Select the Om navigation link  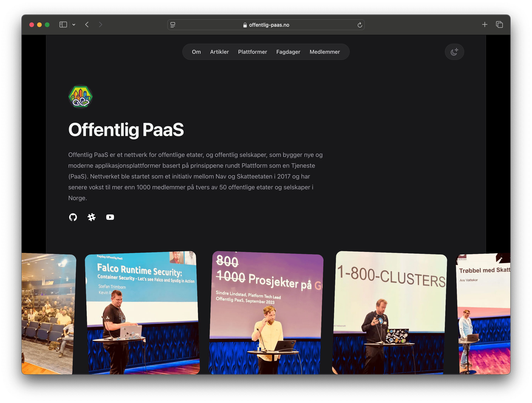click(x=196, y=52)
